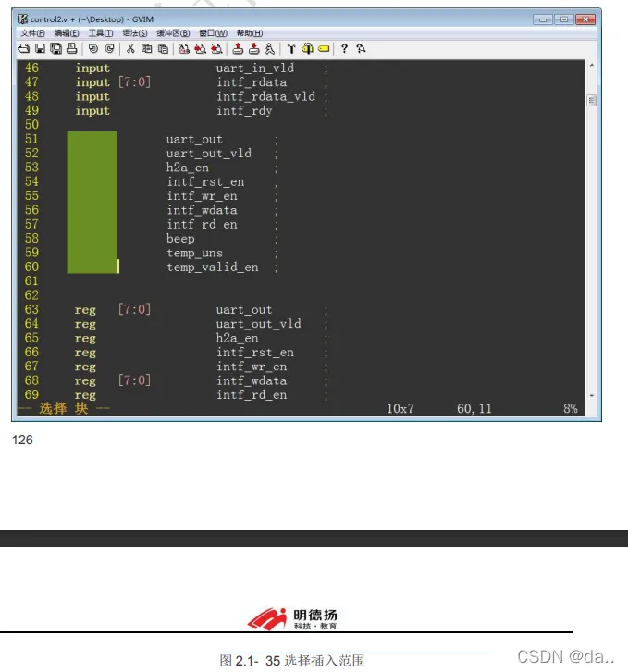The width and height of the screenshot is (628, 672).
Task: Click 'intf_rd_en' on line 69
Action: click(x=252, y=395)
